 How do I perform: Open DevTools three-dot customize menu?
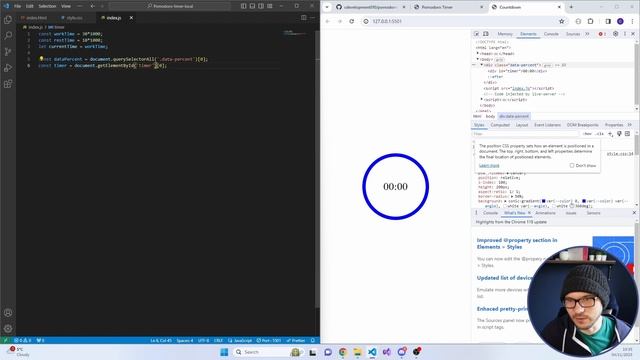click(x=625, y=34)
